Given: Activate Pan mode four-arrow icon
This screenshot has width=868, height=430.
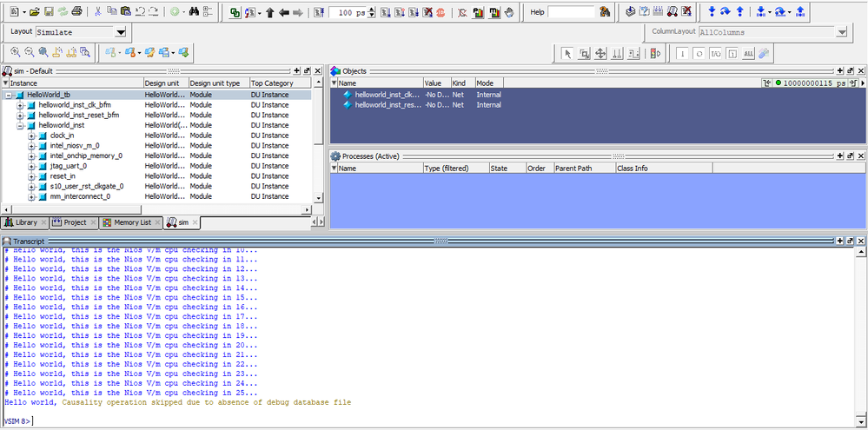Looking at the screenshot, I should (600, 53).
